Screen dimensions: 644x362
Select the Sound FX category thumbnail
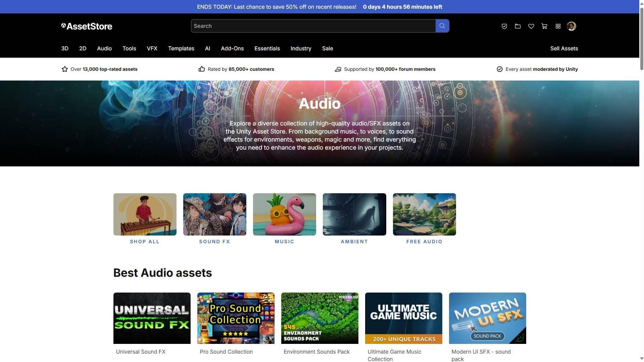214,214
